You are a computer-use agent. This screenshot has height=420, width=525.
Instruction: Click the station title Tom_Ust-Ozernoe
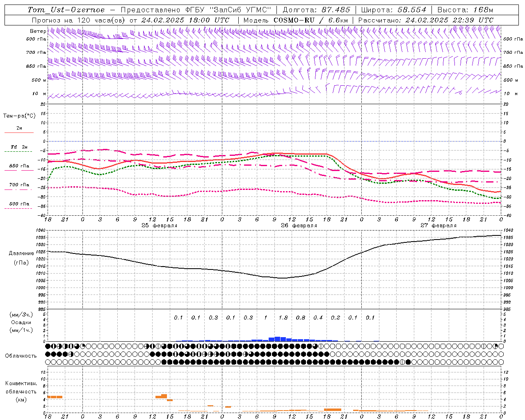point(66,10)
